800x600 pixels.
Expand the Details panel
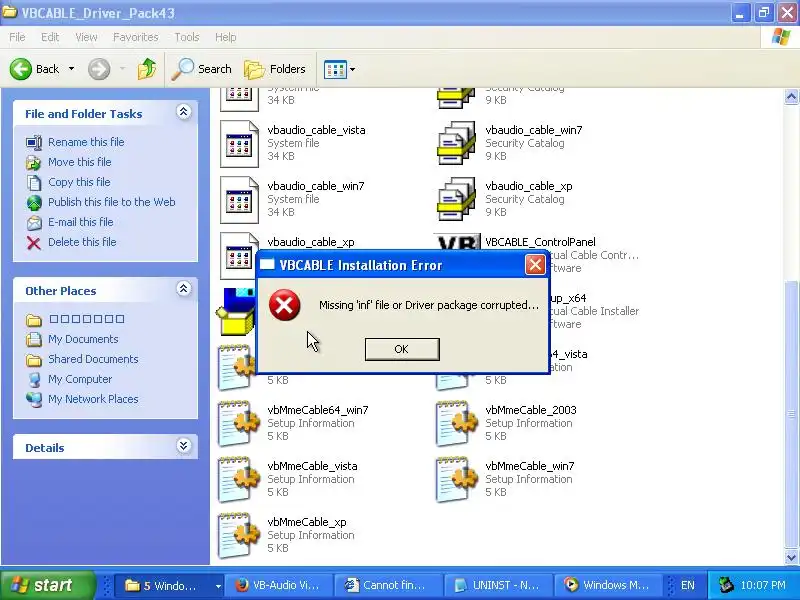pos(184,446)
